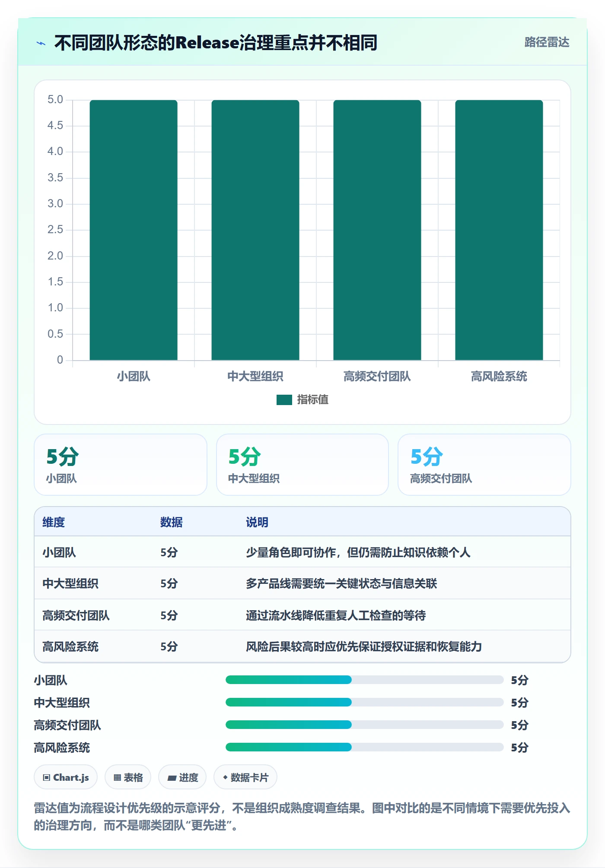Click description 多产品线需要统一关键状态与信息关联
Viewport: 605px width, 868px height.
(x=341, y=583)
